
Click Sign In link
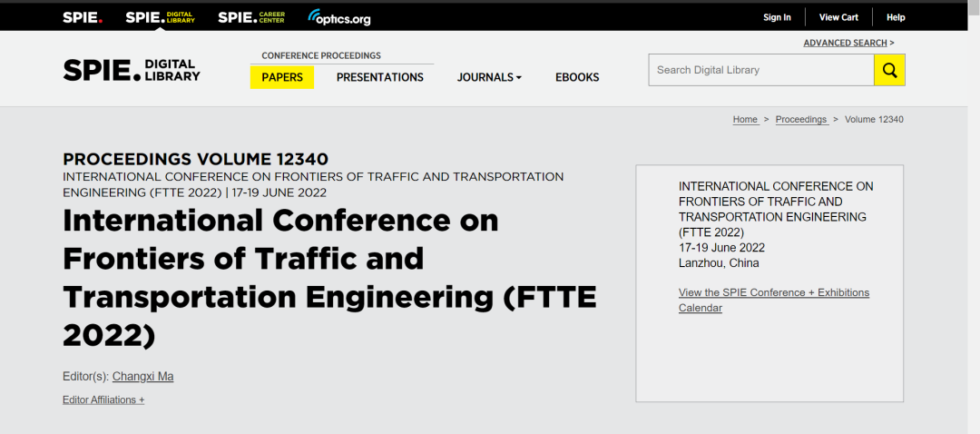click(777, 17)
